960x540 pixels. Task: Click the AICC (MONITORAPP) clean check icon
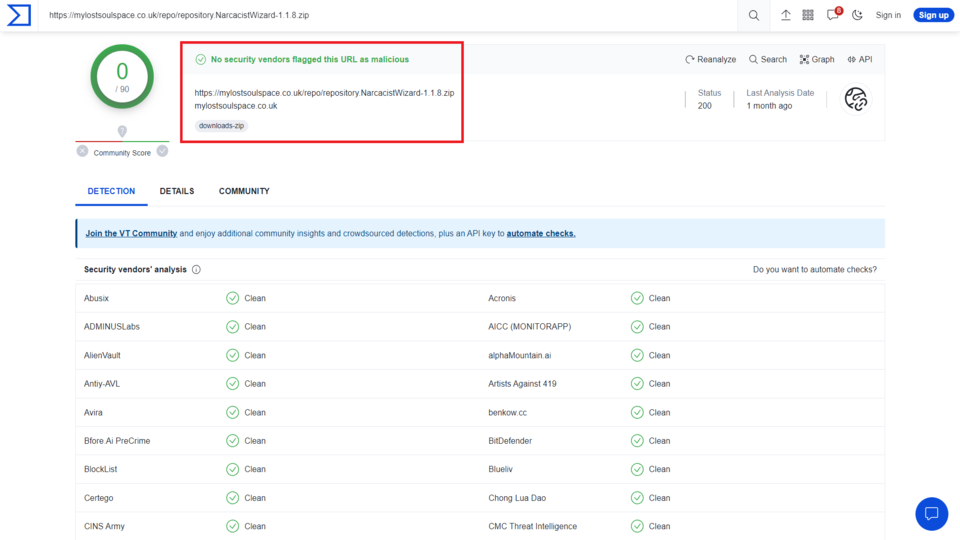click(637, 326)
